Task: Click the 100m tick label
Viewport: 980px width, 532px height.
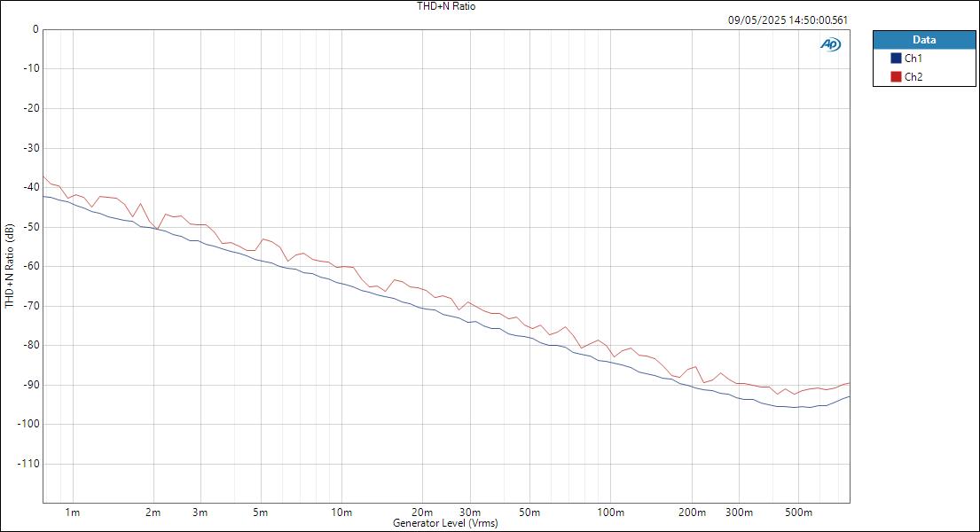Action: click(x=608, y=510)
